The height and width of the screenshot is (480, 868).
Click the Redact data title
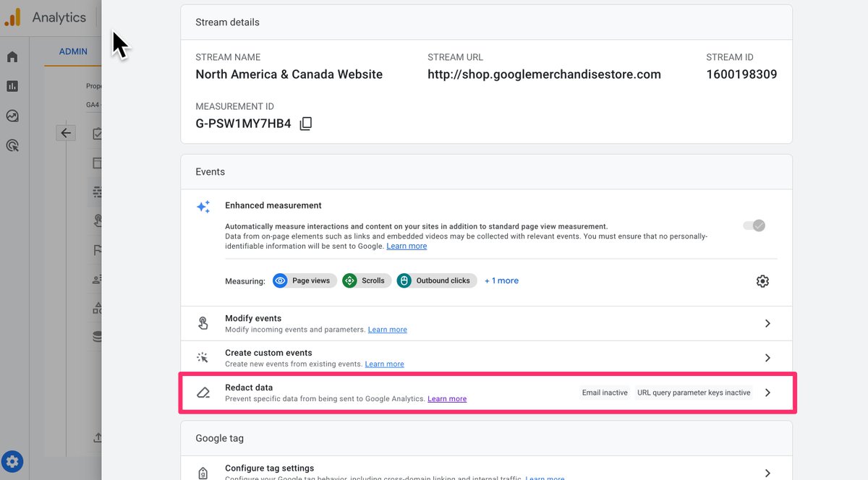[249, 387]
